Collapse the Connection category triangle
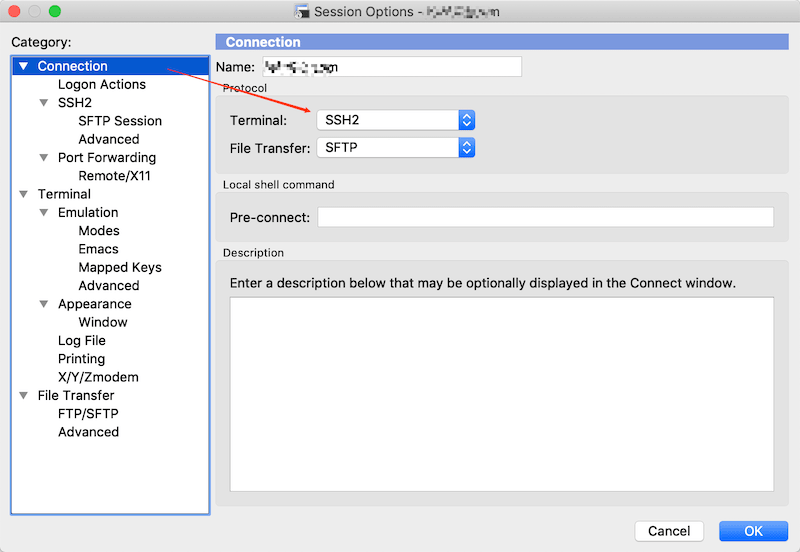 (x=24, y=67)
